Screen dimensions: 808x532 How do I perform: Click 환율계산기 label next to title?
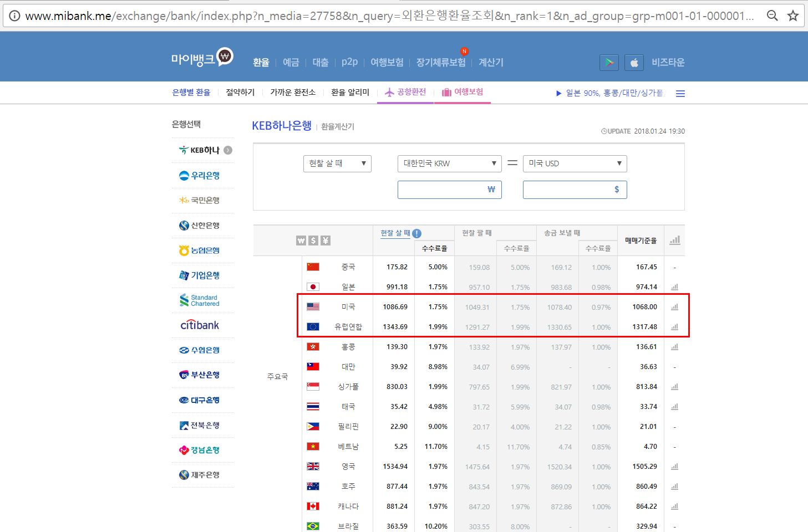pyautogui.click(x=338, y=127)
